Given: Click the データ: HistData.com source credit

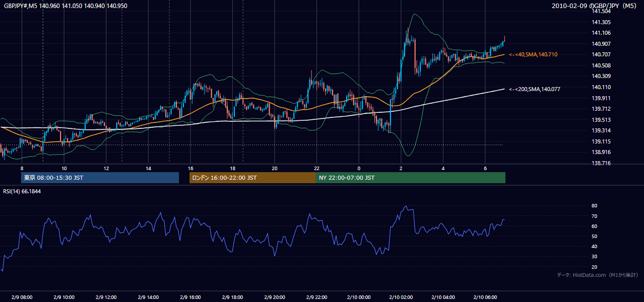Looking at the screenshot, I should click(x=598, y=275).
